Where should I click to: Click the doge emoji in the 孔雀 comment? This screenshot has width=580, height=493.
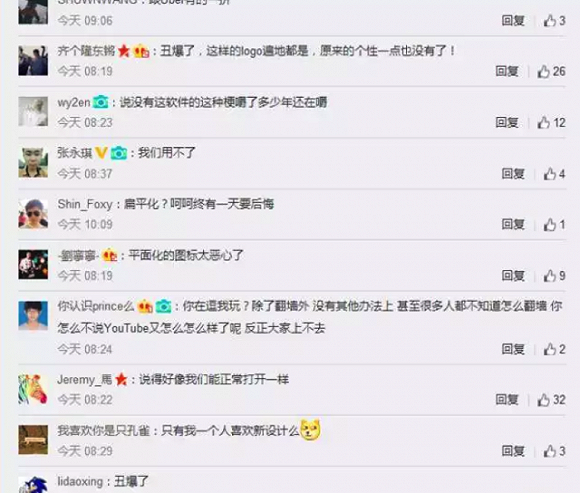tap(310, 430)
